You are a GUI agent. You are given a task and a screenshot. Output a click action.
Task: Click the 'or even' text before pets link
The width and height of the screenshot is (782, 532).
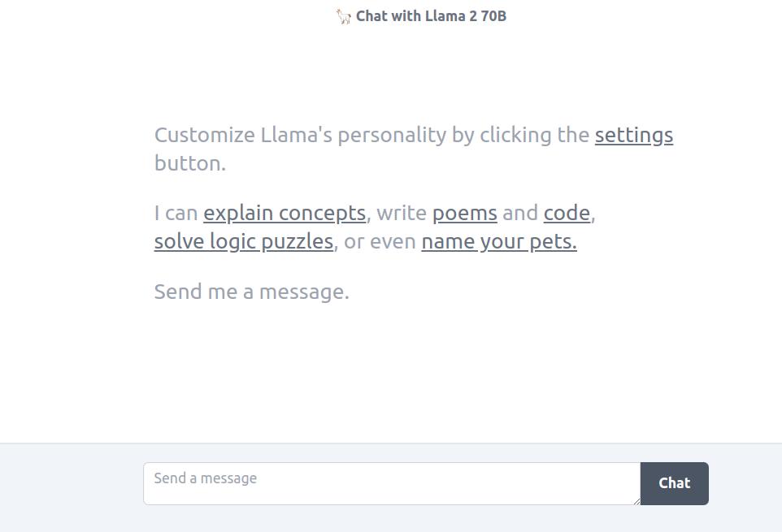tap(380, 242)
